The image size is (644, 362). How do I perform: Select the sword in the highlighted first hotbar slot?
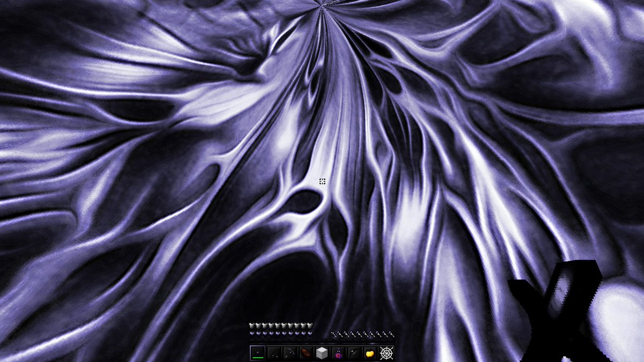(x=258, y=353)
